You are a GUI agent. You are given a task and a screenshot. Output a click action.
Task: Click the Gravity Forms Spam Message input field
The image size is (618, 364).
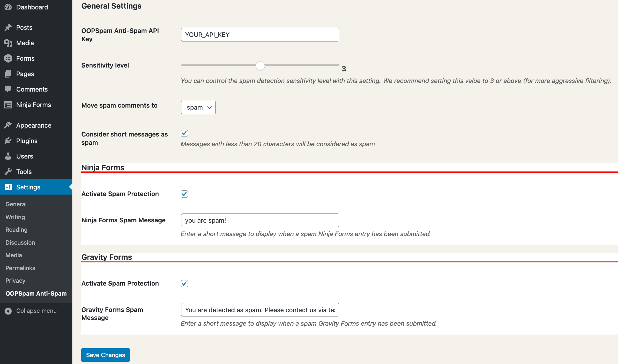pyautogui.click(x=260, y=310)
